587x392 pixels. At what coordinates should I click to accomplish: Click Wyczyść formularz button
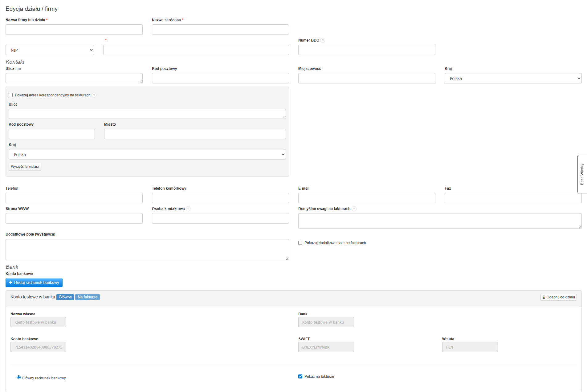coord(25,167)
